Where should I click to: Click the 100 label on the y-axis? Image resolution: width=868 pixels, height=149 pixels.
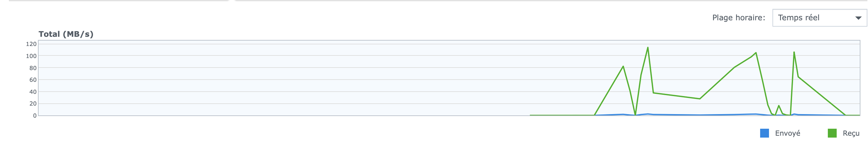pyautogui.click(x=31, y=56)
